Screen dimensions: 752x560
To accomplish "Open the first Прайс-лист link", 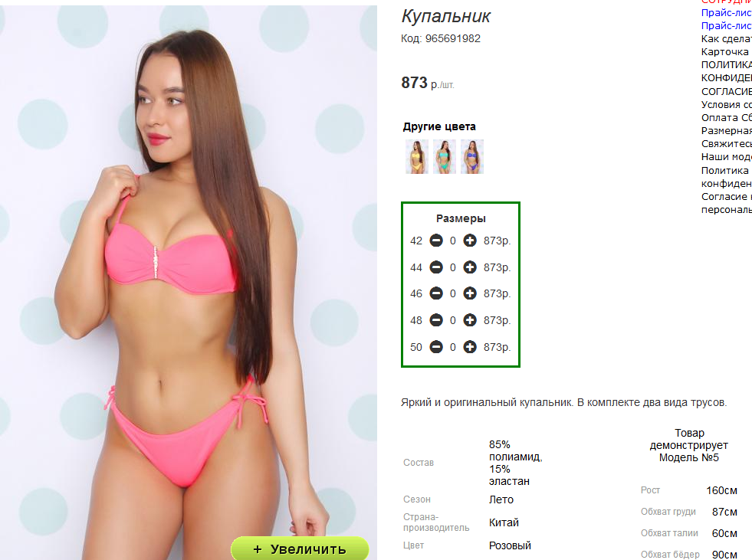I will [726, 13].
